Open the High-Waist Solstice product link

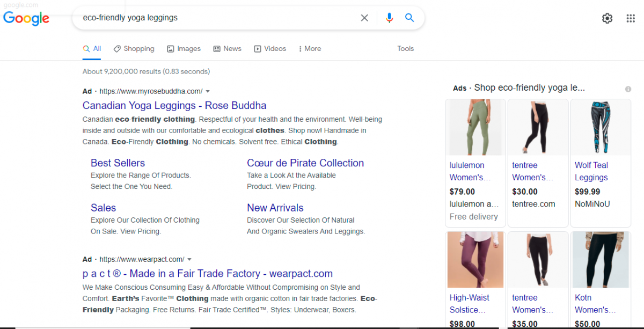point(470,304)
